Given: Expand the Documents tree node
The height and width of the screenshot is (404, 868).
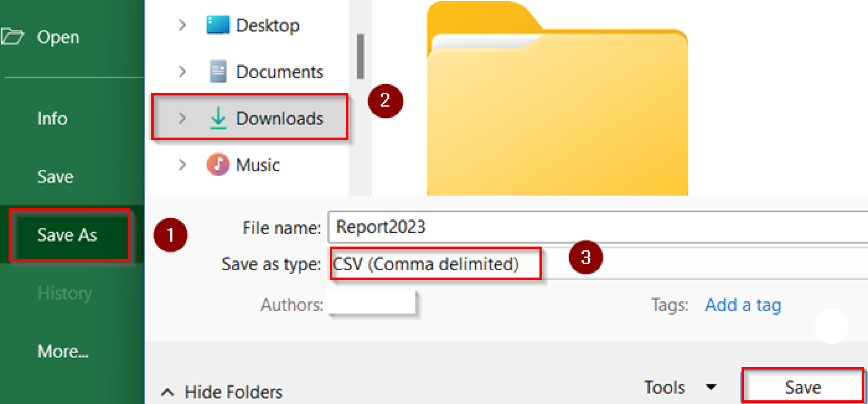Looking at the screenshot, I should click(x=182, y=71).
